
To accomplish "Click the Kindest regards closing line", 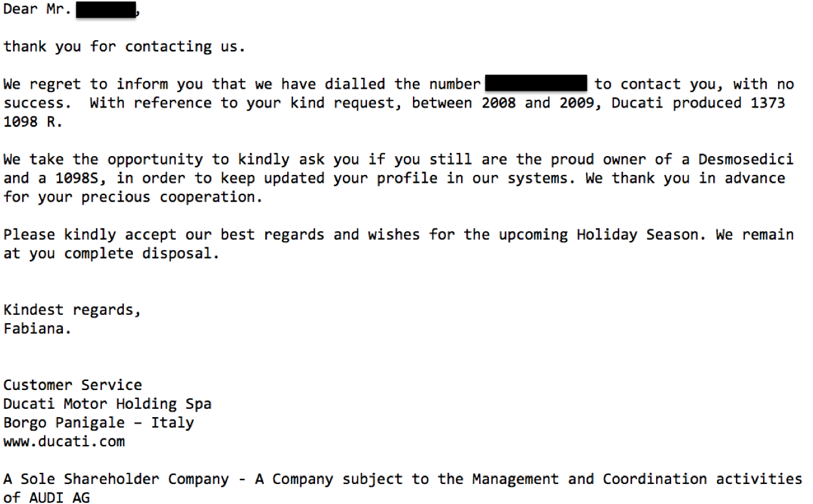I will click(72, 310).
